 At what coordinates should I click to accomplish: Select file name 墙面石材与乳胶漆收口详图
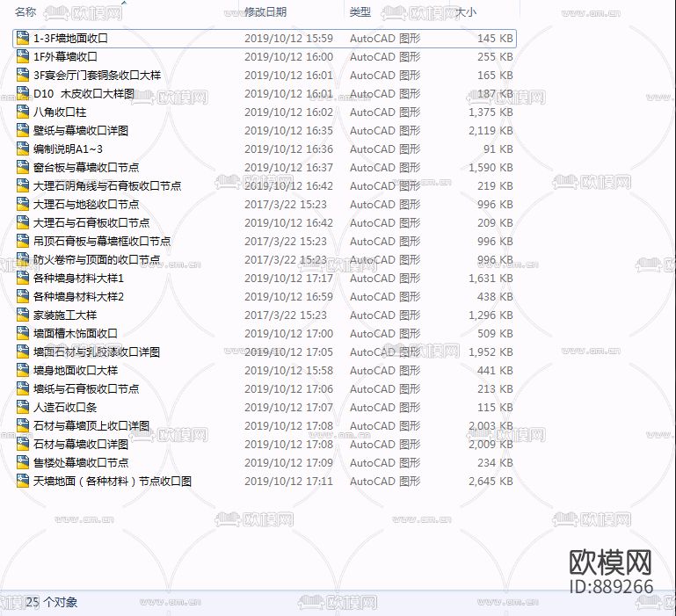coord(97,352)
